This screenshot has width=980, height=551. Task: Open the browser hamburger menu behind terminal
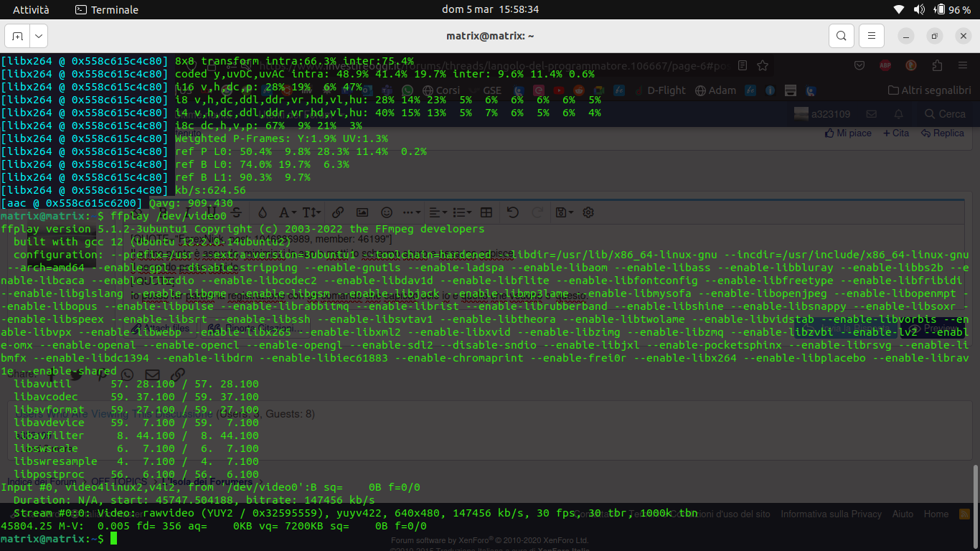click(x=962, y=65)
